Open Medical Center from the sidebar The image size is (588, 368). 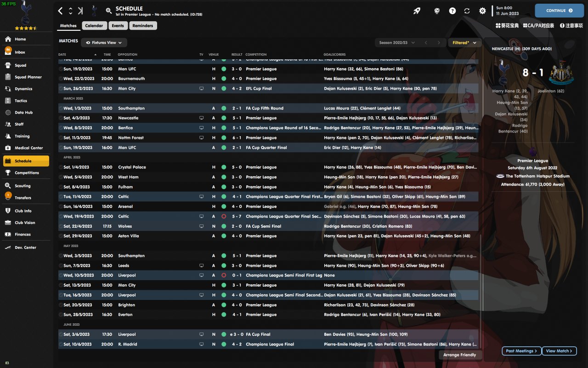28,148
